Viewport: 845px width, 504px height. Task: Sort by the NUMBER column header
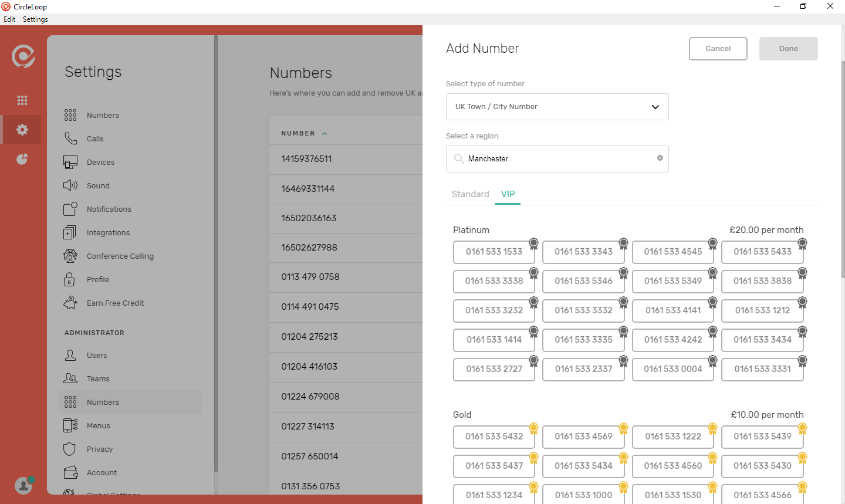point(298,134)
